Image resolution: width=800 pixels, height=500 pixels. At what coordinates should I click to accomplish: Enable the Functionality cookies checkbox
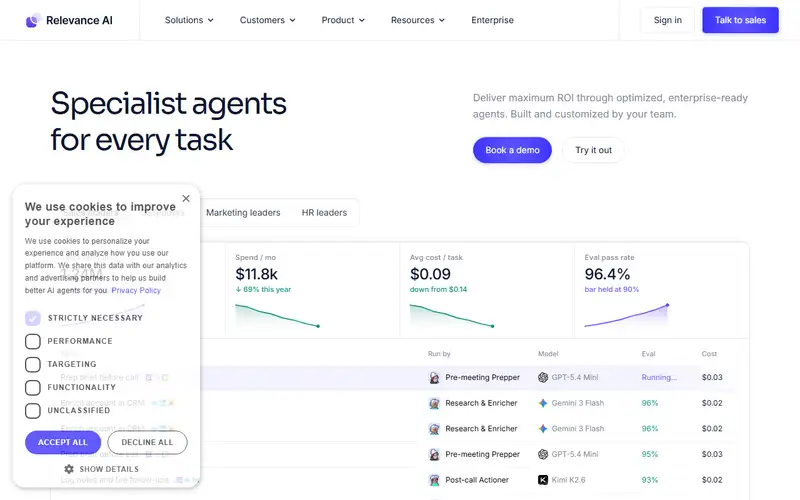coord(33,388)
